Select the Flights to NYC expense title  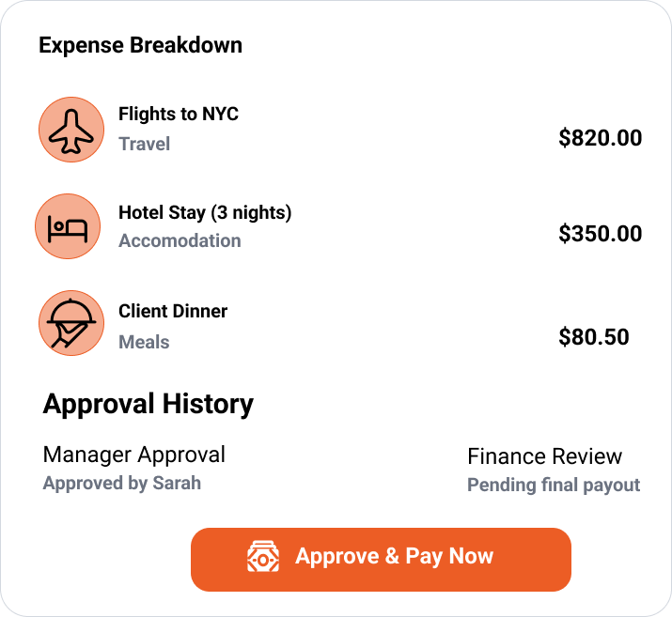pos(179,115)
